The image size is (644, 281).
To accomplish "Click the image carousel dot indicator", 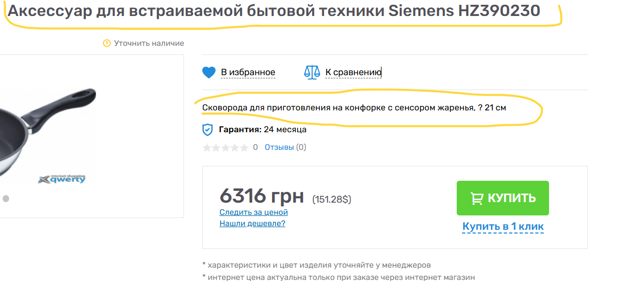I will point(6,198).
